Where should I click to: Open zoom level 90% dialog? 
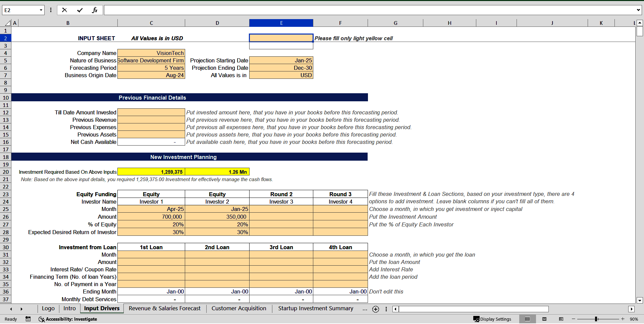[634, 319]
